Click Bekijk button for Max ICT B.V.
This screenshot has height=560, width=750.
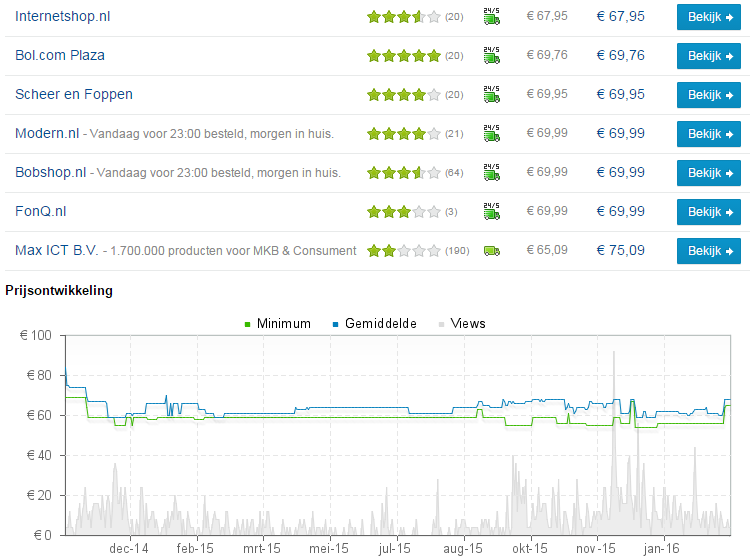tap(709, 251)
